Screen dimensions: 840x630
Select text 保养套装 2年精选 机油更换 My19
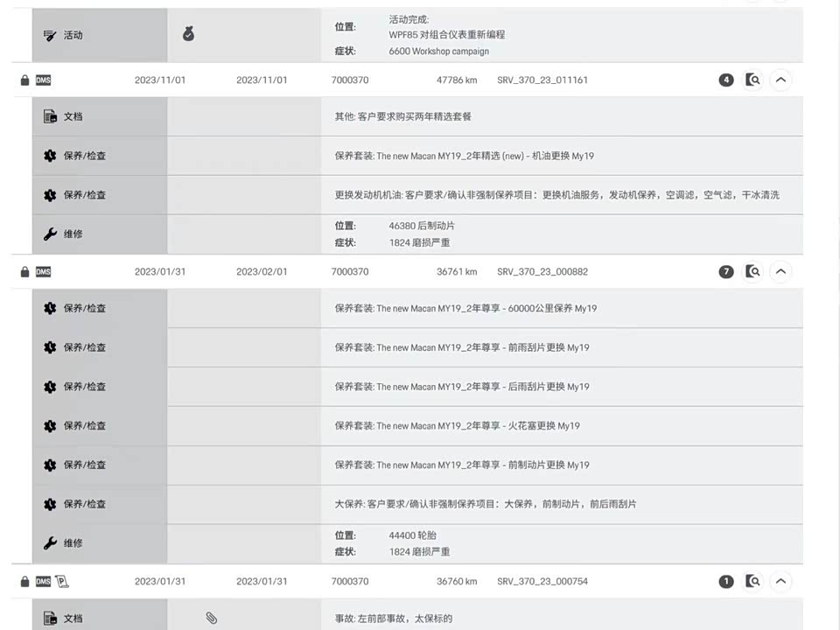tap(464, 156)
